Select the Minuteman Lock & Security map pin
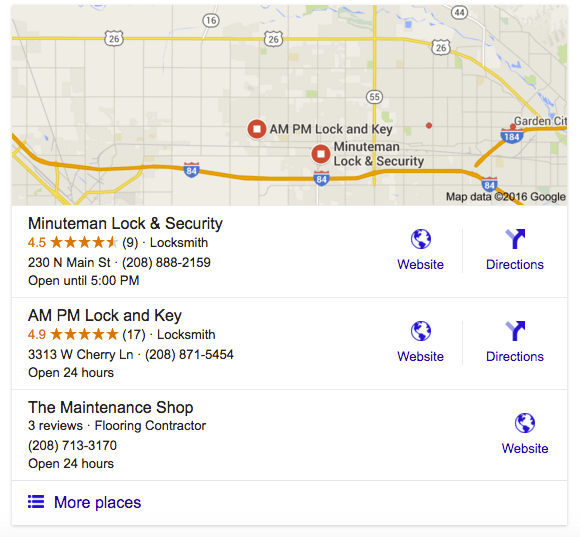 321,154
